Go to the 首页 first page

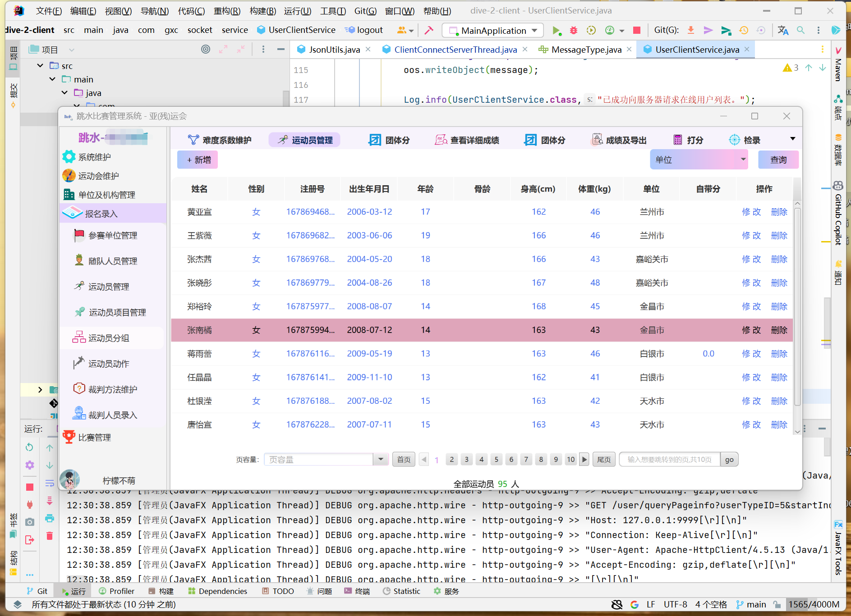coord(404,459)
